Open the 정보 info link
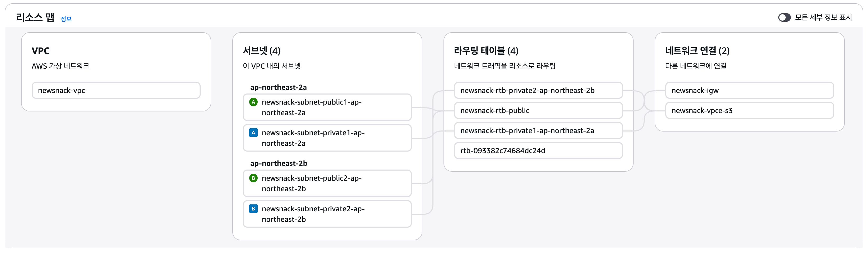The height and width of the screenshot is (253, 868). click(66, 19)
